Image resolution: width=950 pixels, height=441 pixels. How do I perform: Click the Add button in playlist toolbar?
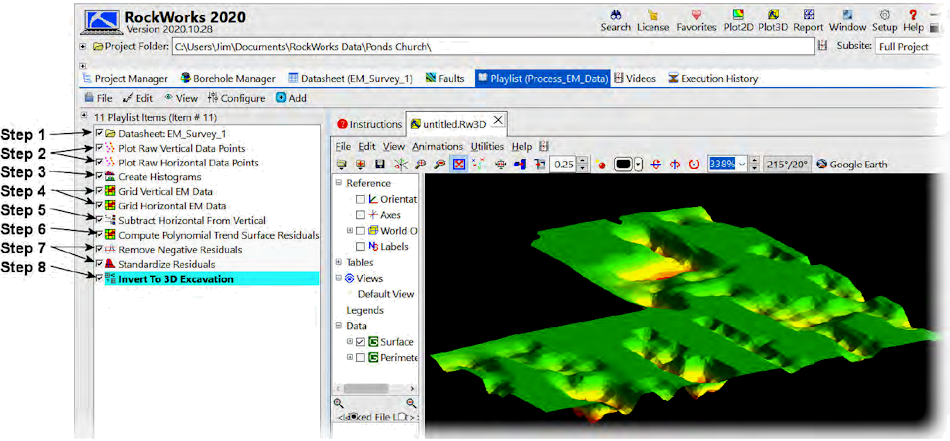coord(291,98)
